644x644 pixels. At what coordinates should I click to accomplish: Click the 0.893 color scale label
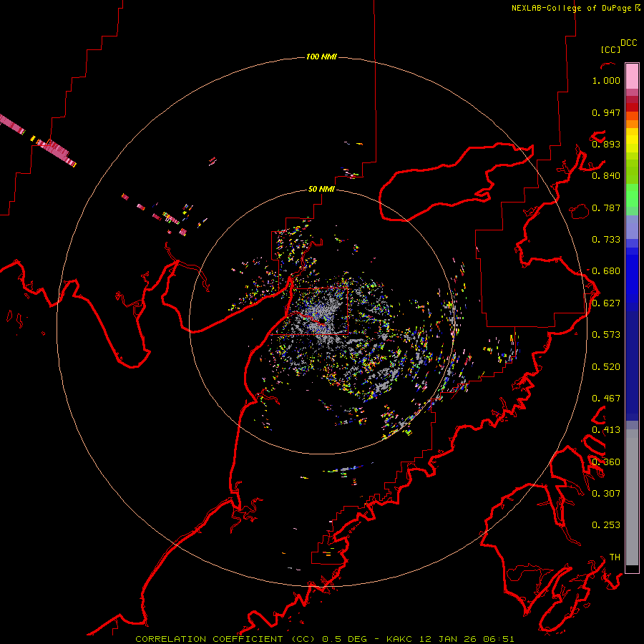click(606, 144)
